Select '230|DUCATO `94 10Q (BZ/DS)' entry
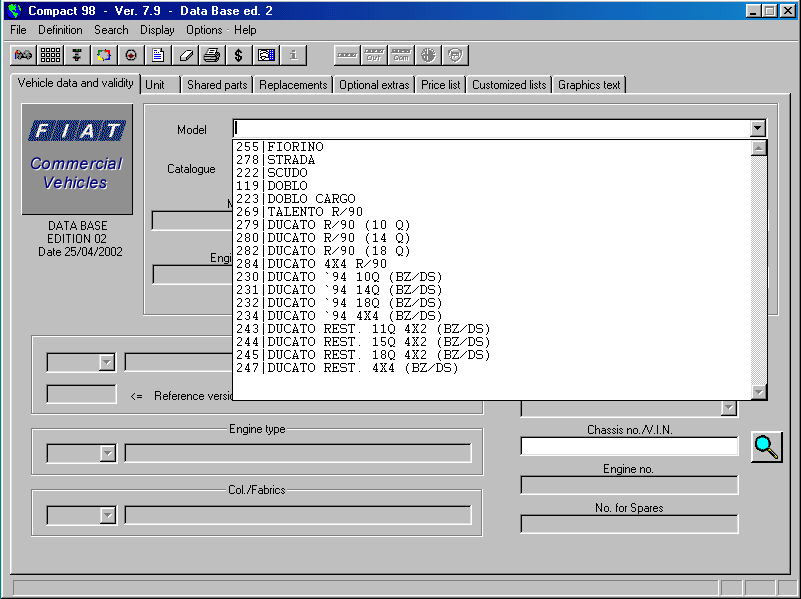The image size is (801, 599). pos(492,277)
